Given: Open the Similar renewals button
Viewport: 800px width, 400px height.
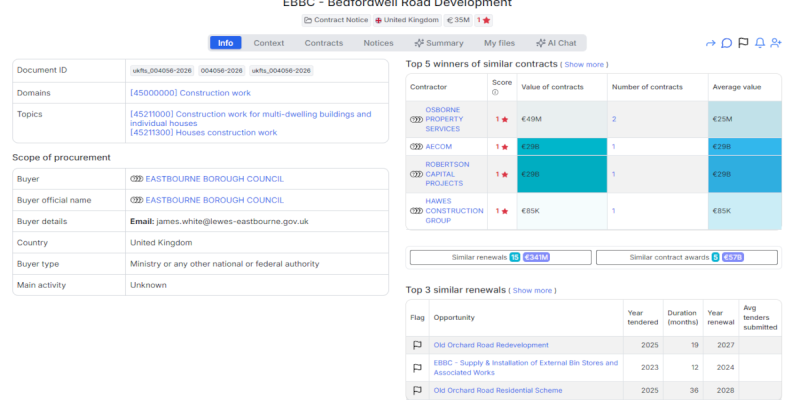Looking at the screenshot, I should tap(501, 257).
